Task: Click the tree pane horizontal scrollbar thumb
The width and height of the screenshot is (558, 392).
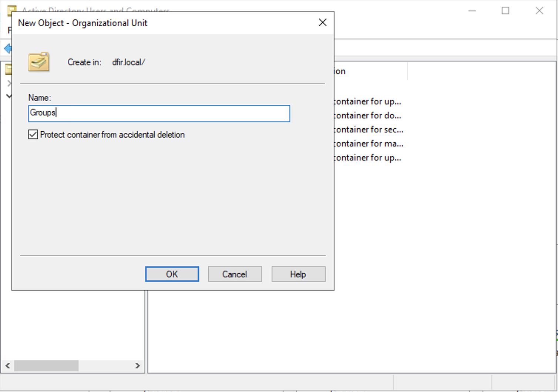Action: click(x=46, y=366)
